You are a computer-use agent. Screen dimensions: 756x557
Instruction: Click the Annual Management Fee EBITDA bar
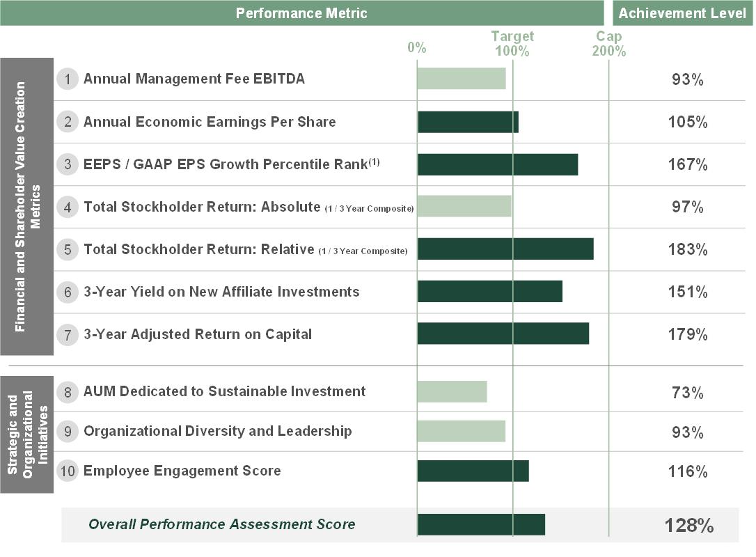click(461, 79)
